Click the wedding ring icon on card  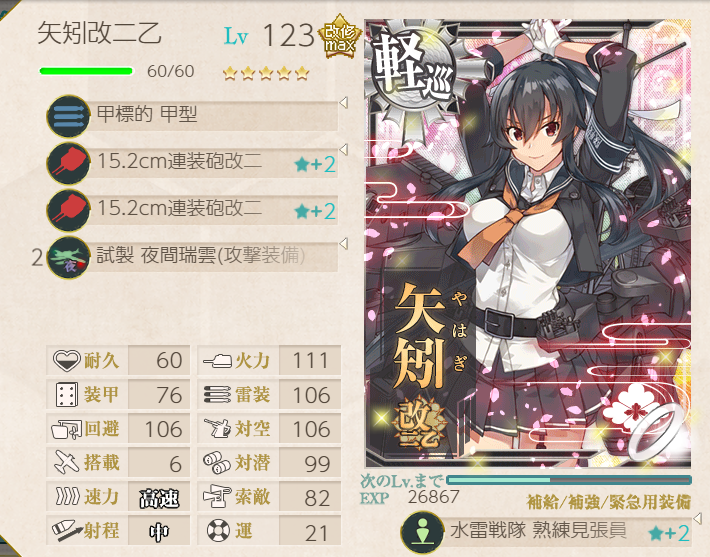656,434
